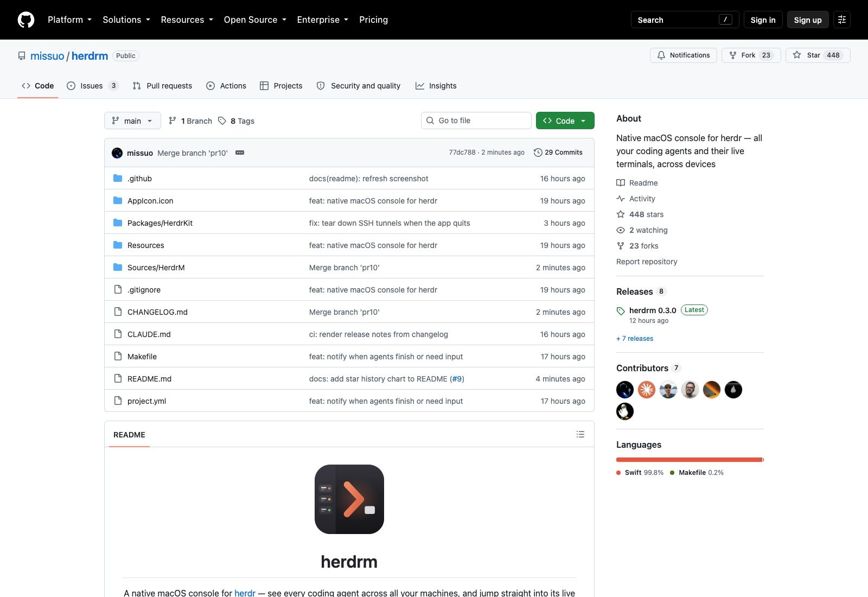The image size is (868, 597).
Task: Open the project.yml file
Action: pos(146,401)
